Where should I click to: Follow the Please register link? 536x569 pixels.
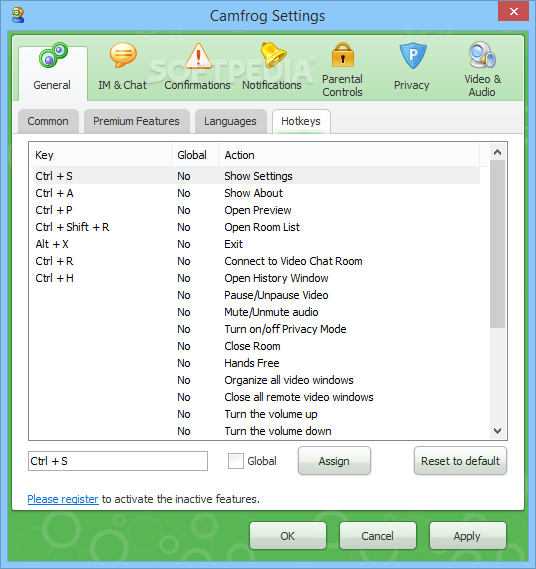(63, 499)
